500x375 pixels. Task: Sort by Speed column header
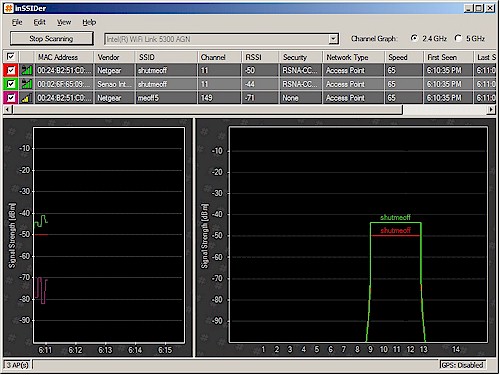(404, 57)
